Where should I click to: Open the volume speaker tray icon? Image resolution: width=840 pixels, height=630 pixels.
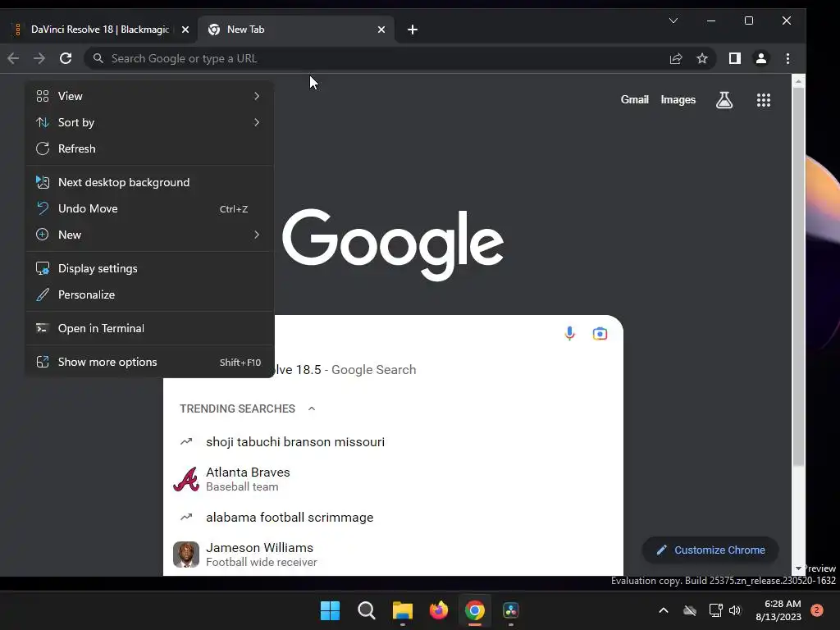click(x=735, y=610)
